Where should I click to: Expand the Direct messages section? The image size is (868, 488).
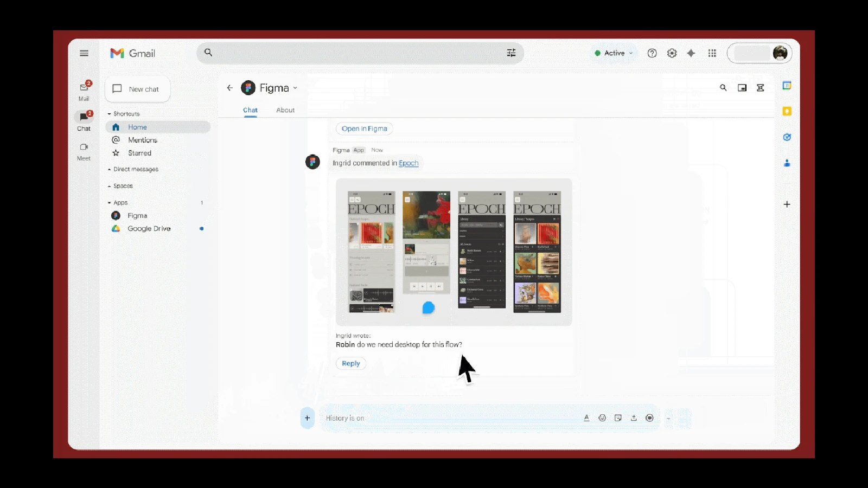136,169
